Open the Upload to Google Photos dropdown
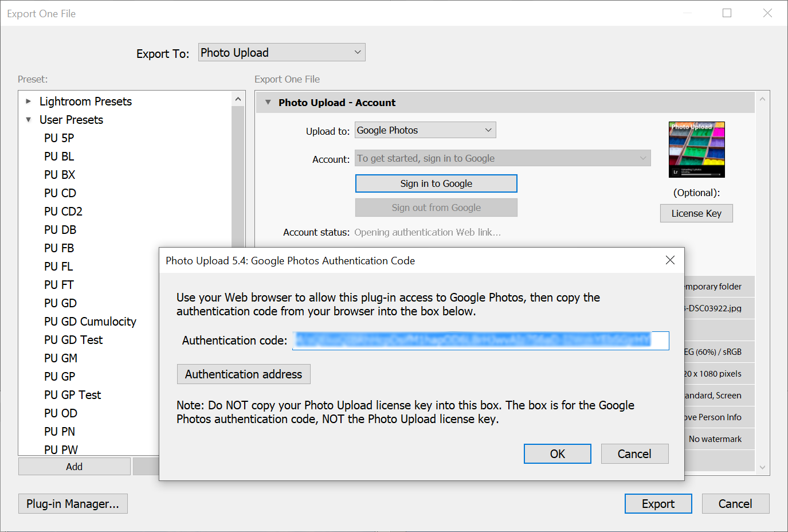This screenshot has width=788, height=532. click(x=425, y=130)
